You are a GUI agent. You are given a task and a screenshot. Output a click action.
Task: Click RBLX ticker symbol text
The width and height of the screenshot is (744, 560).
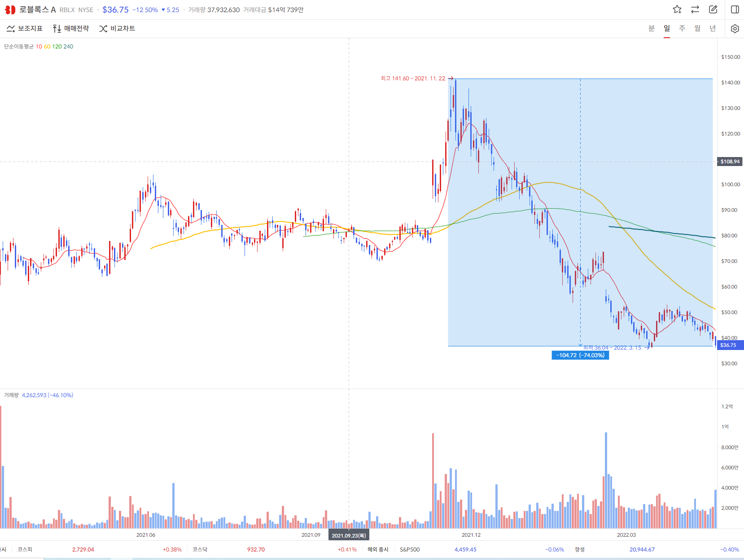point(67,10)
